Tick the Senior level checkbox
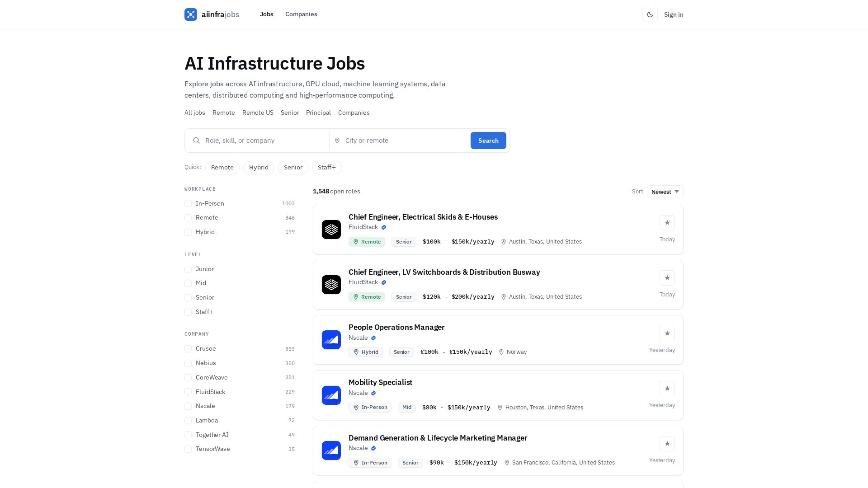The image size is (868, 488). tap(188, 298)
